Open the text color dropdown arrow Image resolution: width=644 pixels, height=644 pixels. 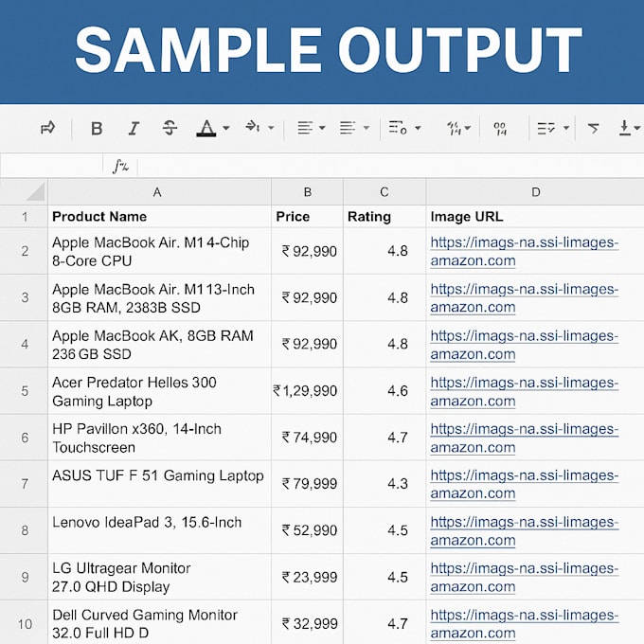click(226, 128)
